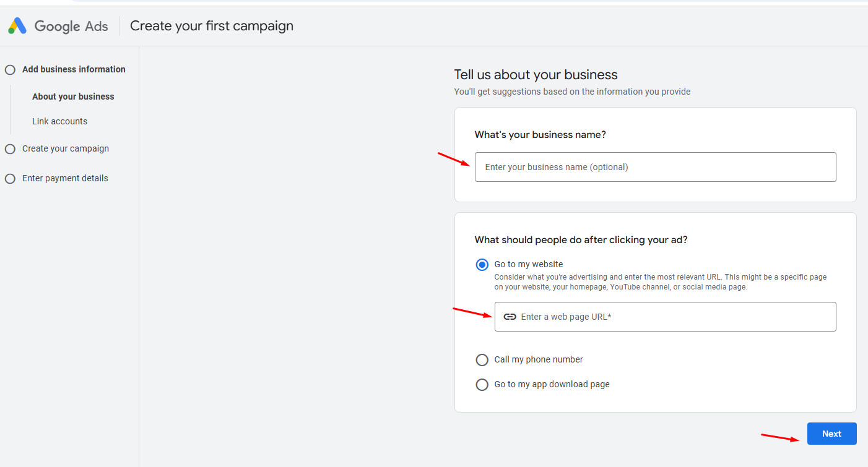Click the Next button
This screenshot has width=868, height=467.
tap(831, 434)
